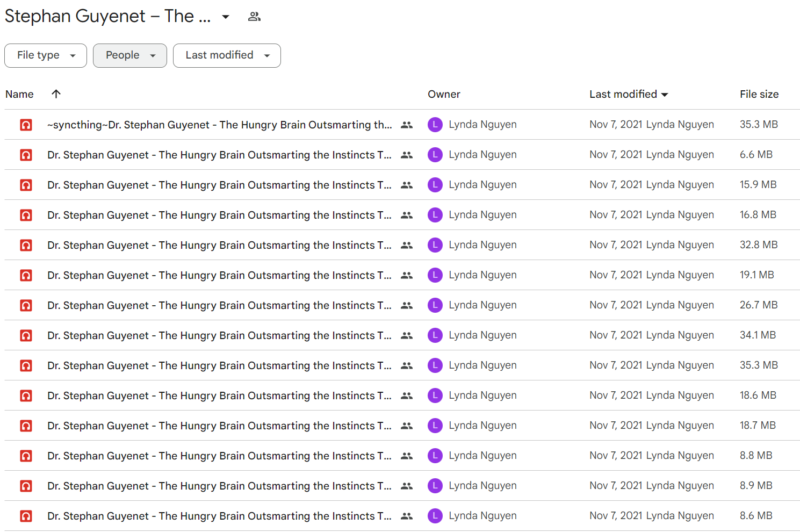
Task: Click shared icon on the 16.8 MB row
Action: (407, 215)
